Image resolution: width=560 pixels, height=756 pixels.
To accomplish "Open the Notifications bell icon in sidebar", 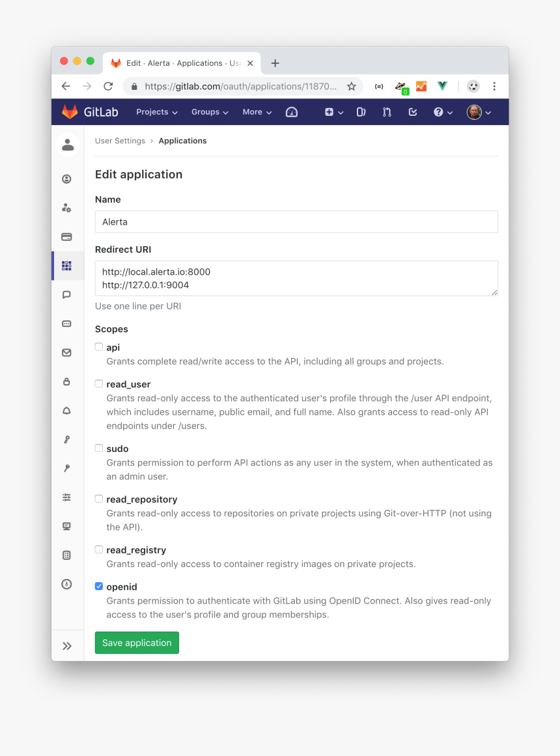I will (66, 410).
